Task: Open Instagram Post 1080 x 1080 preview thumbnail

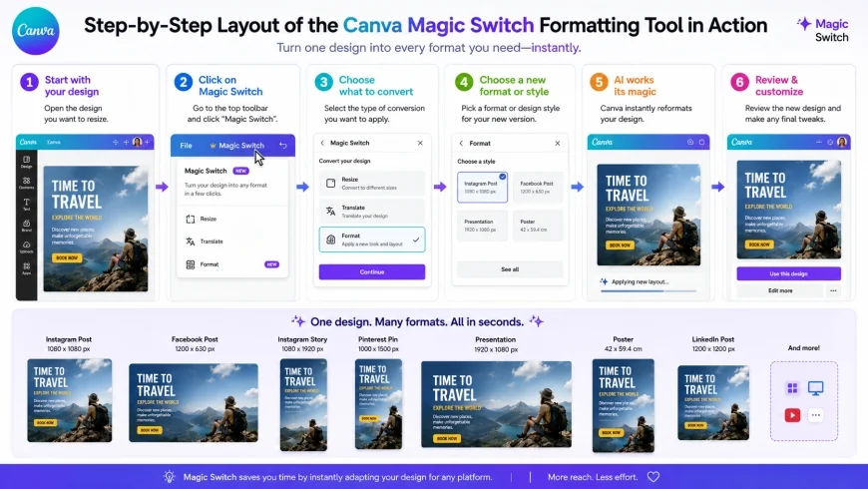Action: tap(69, 400)
